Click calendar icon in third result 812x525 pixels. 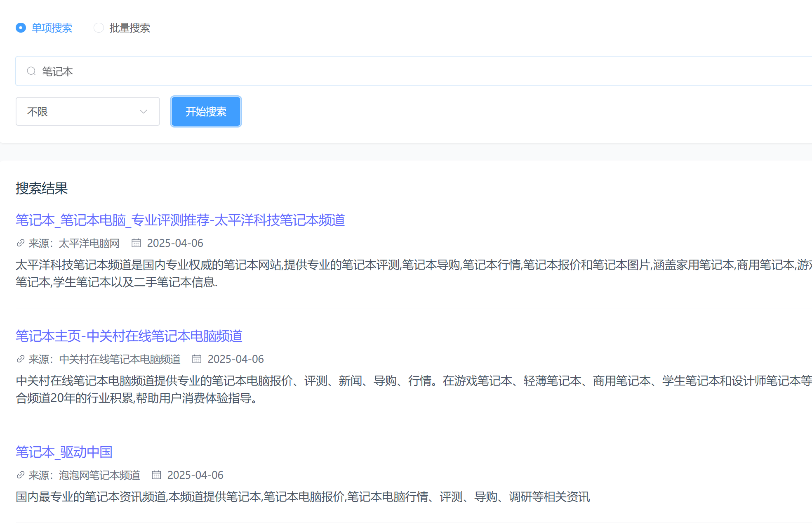[156, 475]
